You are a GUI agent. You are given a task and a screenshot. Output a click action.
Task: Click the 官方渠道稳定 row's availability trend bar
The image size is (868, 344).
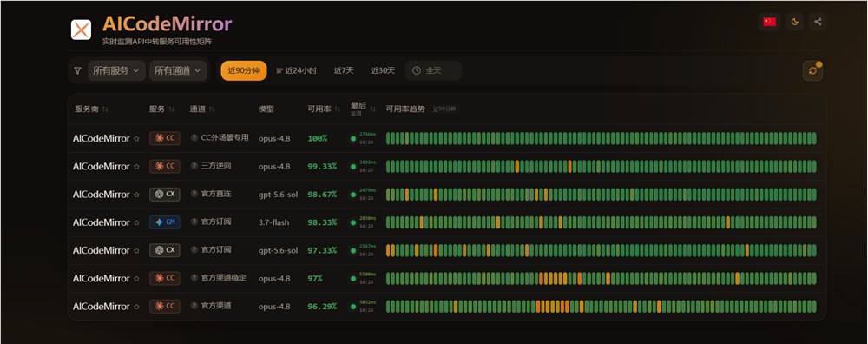pos(602,278)
